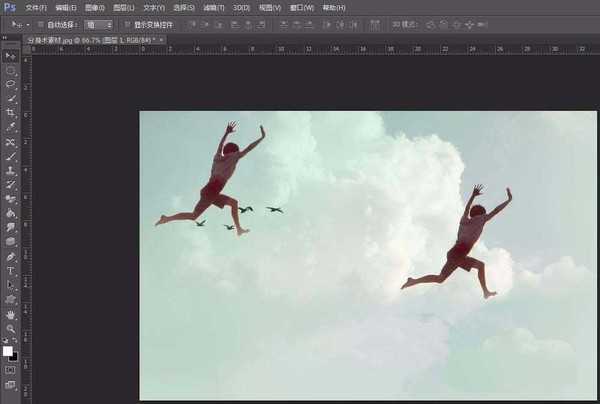Select the Hand tool
The width and height of the screenshot is (600, 404).
(11, 314)
